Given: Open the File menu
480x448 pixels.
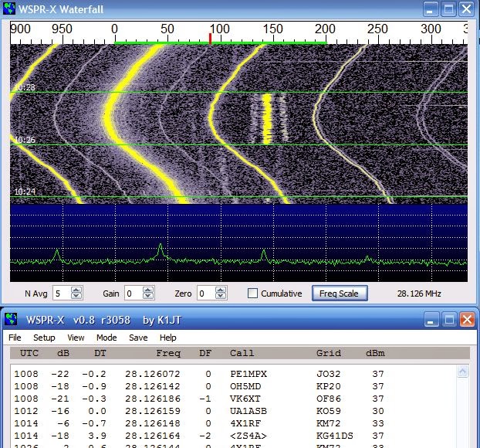Looking at the screenshot, I should click(15, 338).
